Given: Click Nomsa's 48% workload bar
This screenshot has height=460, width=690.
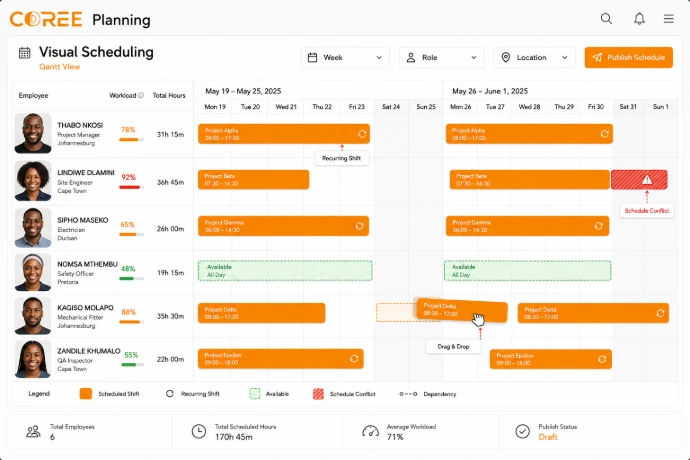Looking at the screenshot, I should (131, 279).
